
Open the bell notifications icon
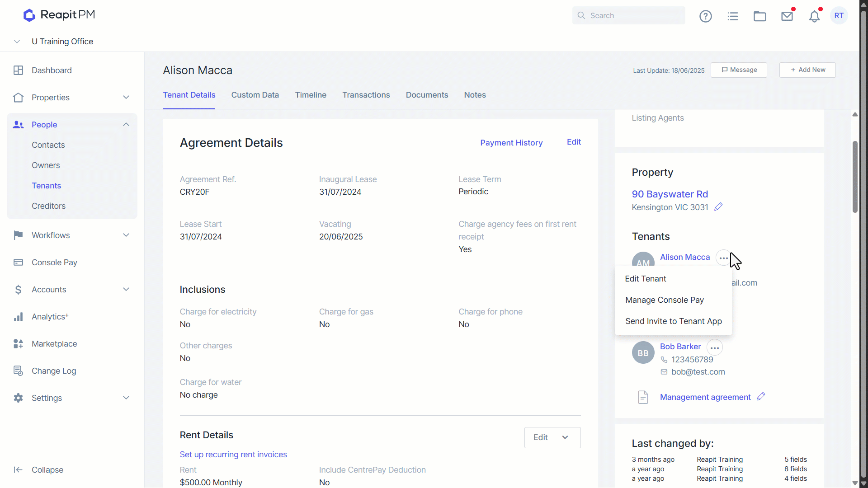[814, 16]
